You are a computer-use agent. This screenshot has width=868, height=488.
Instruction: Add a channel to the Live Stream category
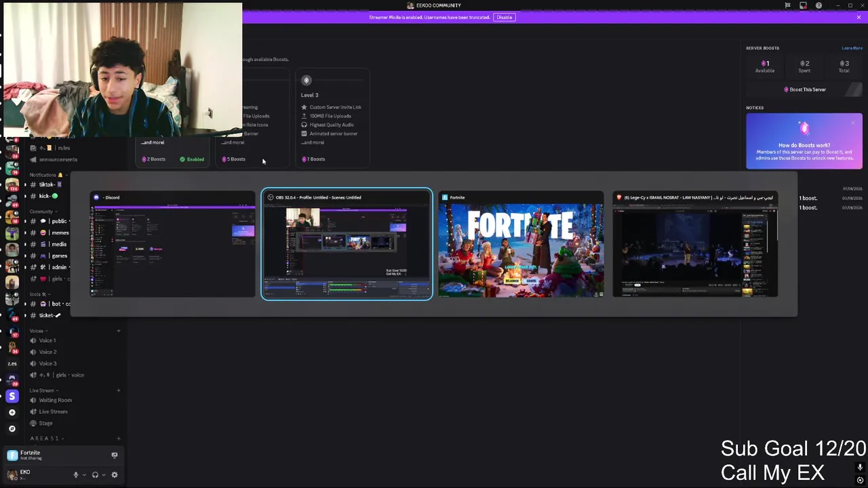119,390
